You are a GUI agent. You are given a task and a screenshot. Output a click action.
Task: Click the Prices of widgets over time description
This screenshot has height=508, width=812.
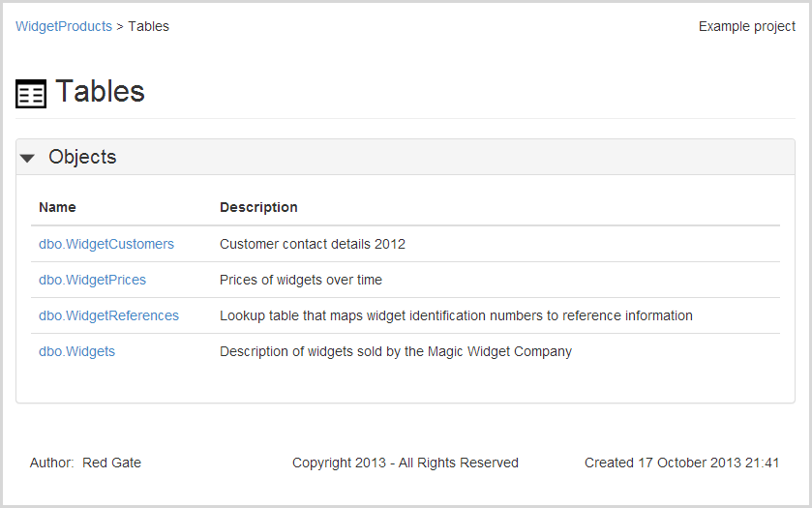tap(301, 280)
